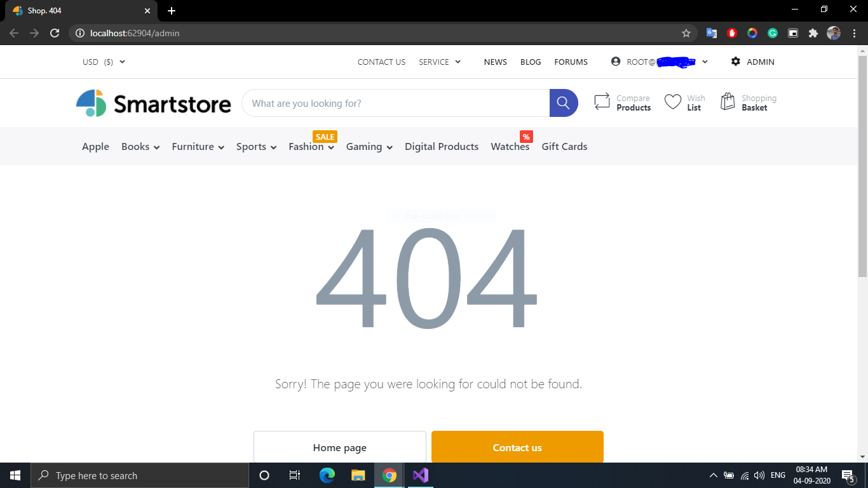
Task: Open the Shopping Basket bag icon
Action: (x=727, y=101)
